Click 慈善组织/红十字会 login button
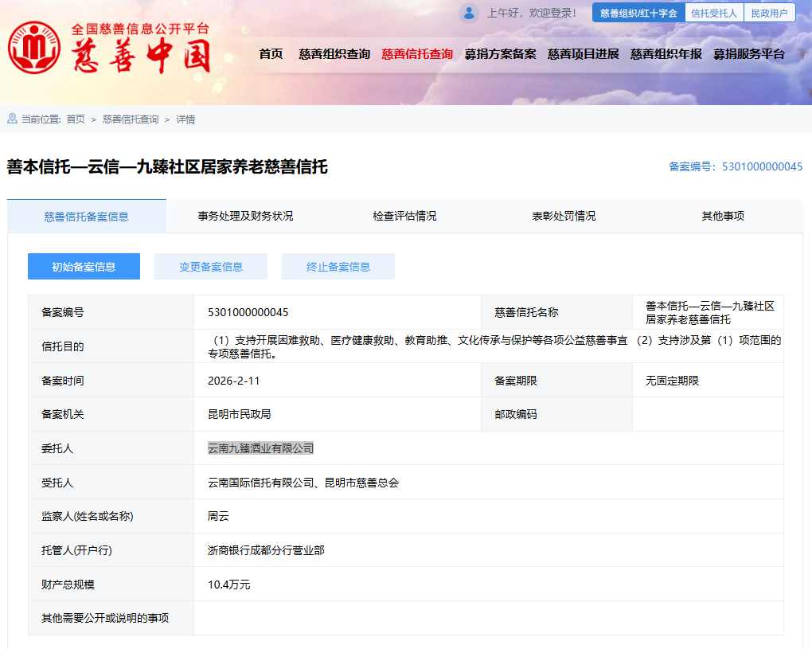The image size is (812, 649). pyautogui.click(x=638, y=13)
